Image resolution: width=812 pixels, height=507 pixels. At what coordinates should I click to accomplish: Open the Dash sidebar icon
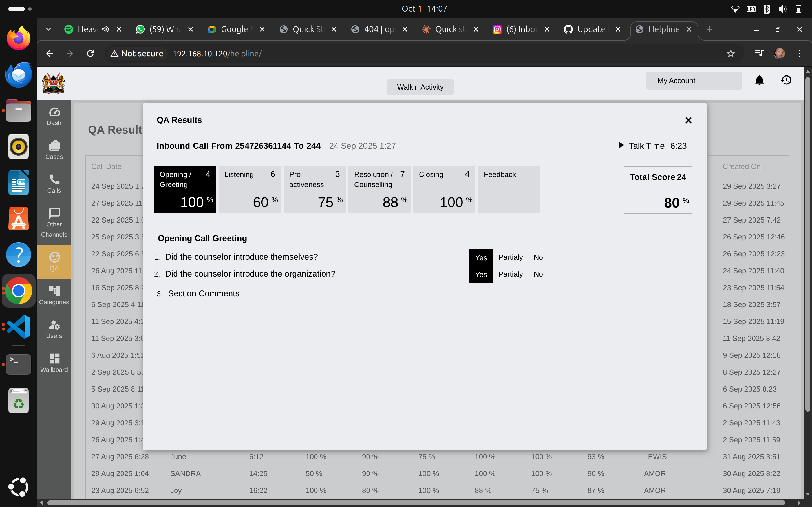tap(54, 116)
